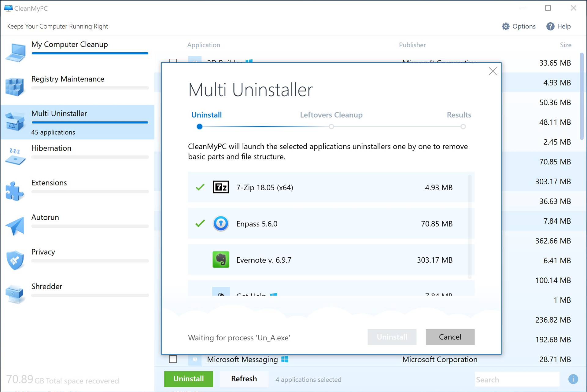Open the Multi Uninstaller sidebar section
The width and height of the screenshot is (587, 392).
click(77, 122)
